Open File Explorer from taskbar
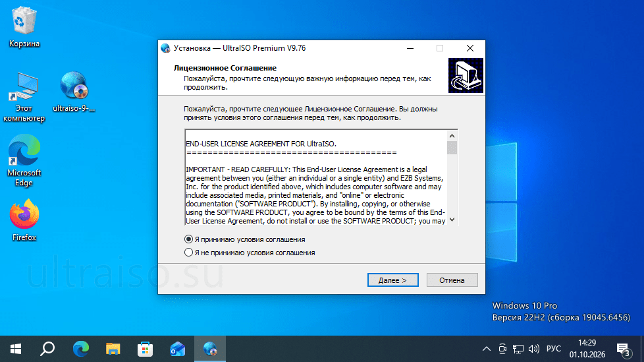Image resolution: width=644 pixels, height=362 pixels. [113, 349]
